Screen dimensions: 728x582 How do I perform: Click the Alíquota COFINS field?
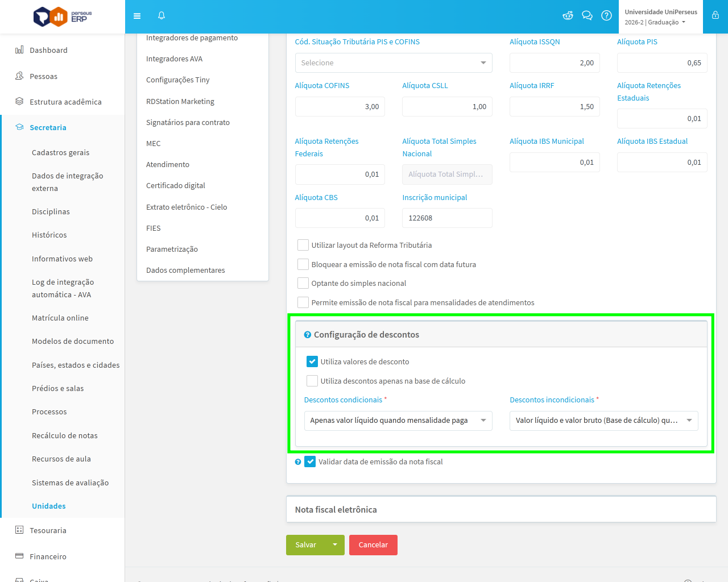point(340,106)
